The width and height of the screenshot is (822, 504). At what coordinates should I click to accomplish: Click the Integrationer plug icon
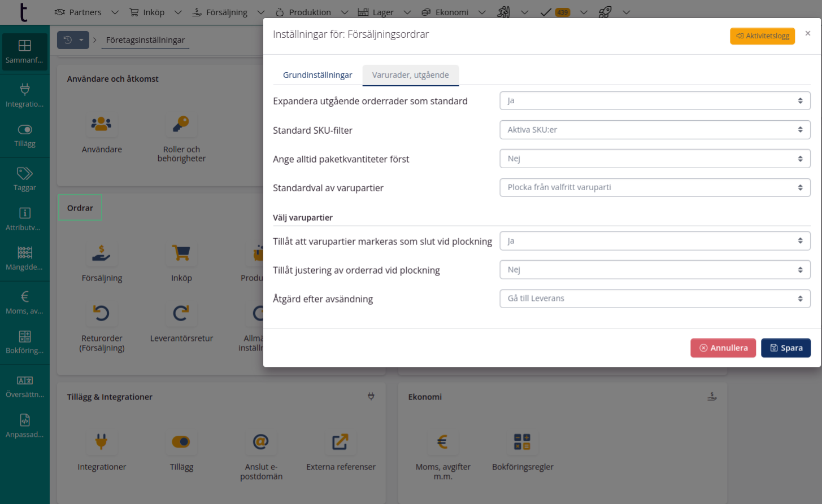pyautogui.click(x=102, y=442)
